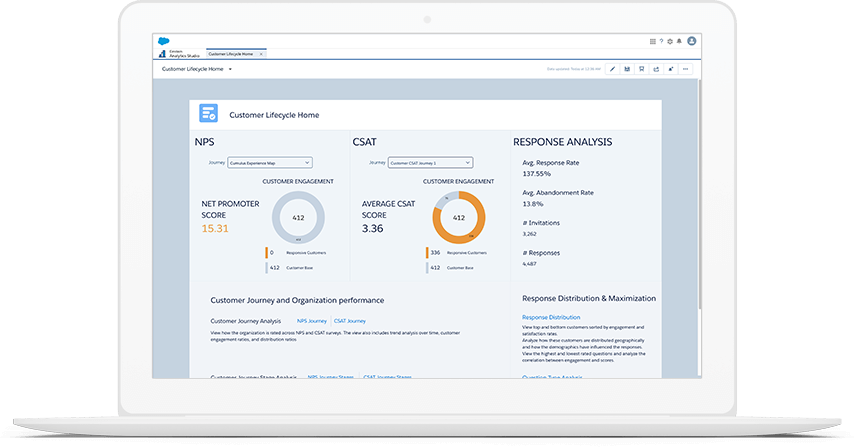
Task: Click the orange Responsive Customers legend swatch under CSAT
Action: coord(427,253)
